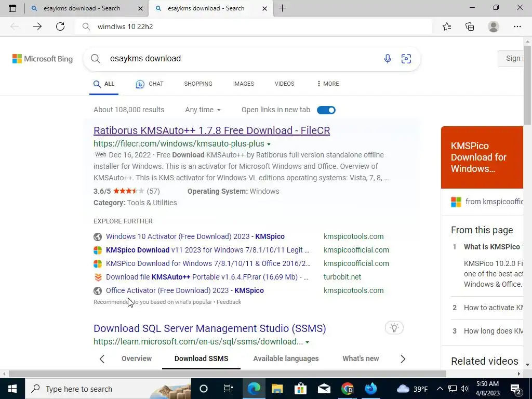
Task: Select the Available languages tab
Action: click(x=286, y=358)
